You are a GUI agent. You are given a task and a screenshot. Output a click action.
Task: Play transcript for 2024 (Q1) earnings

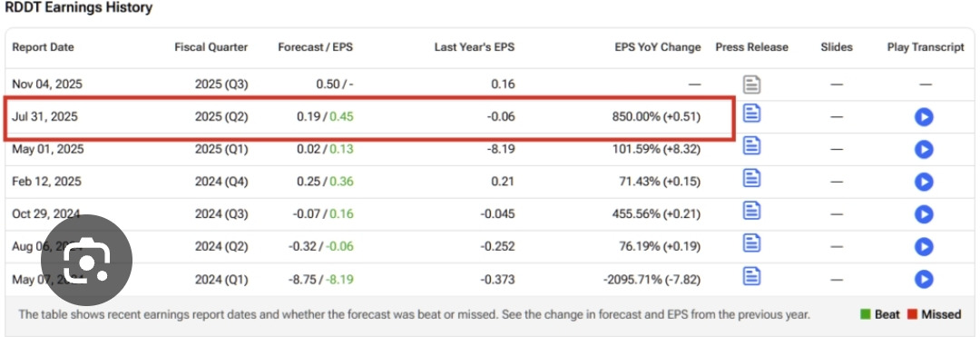coord(924,279)
